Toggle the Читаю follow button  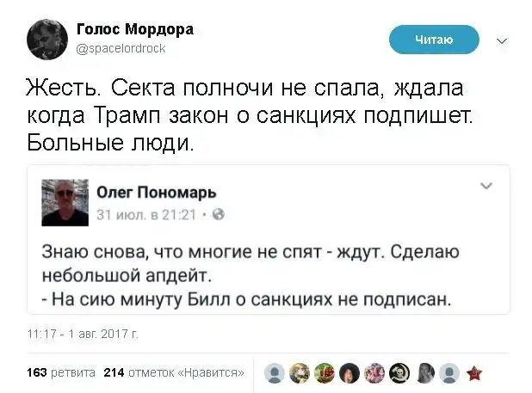[x=434, y=39]
